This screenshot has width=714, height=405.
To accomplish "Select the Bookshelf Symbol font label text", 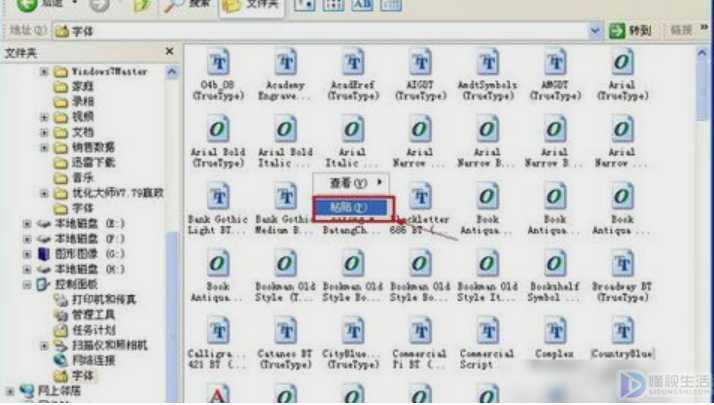I will pyautogui.click(x=554, y=292).
